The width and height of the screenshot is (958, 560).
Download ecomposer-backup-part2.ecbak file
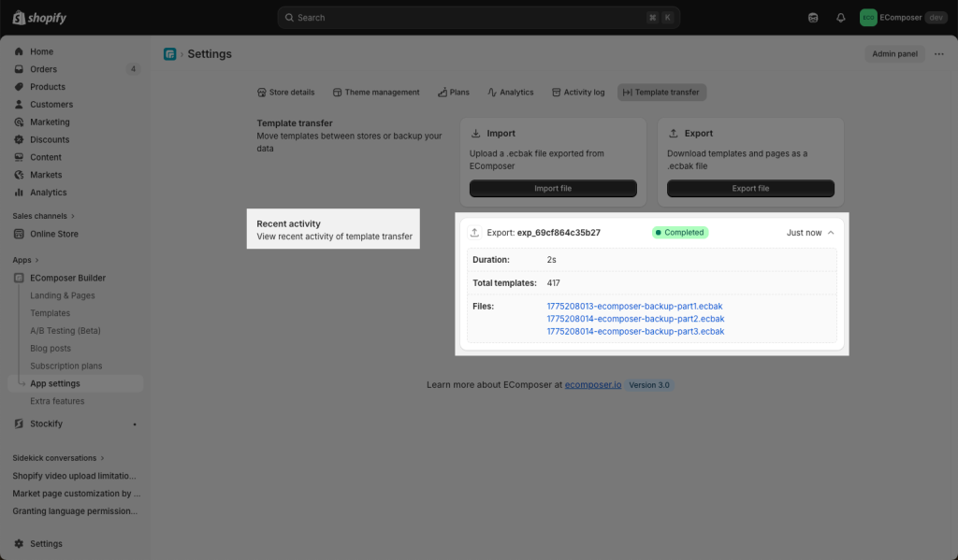click(635, 319)
